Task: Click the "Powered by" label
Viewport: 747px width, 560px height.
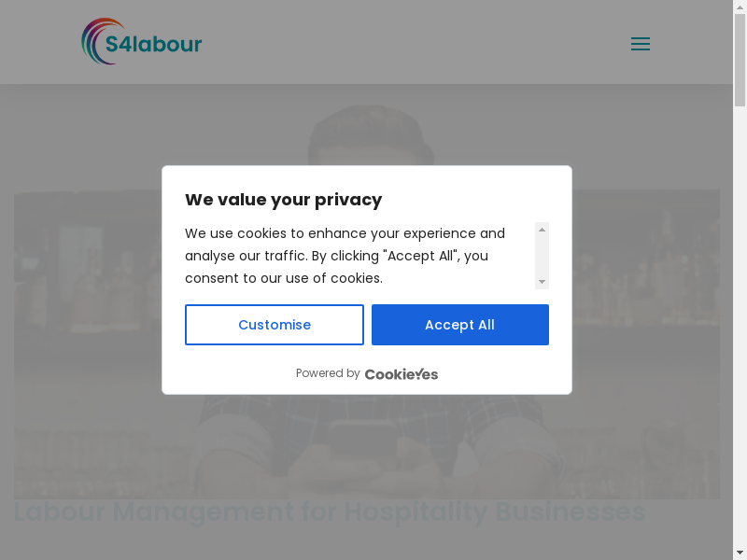Action: (327, 373)
